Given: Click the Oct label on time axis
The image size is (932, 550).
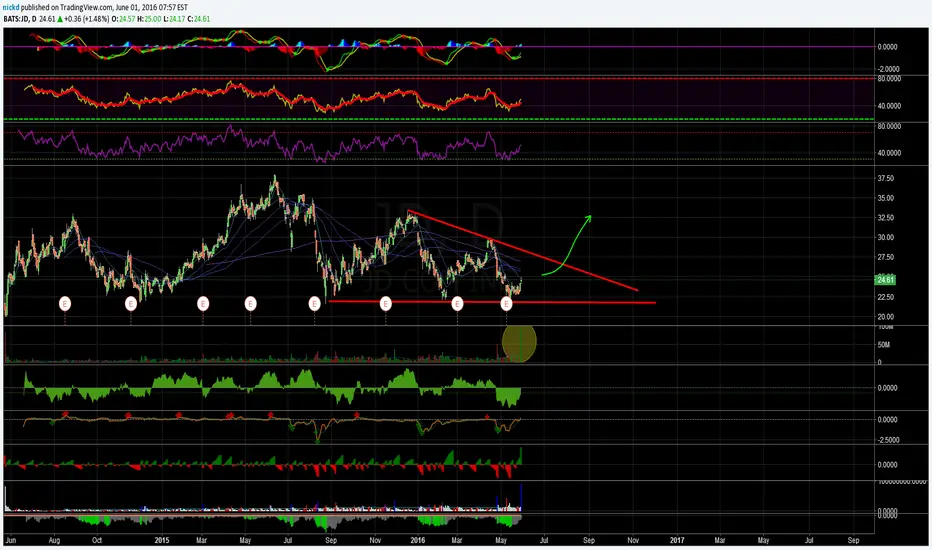Looking at the screenshot, I should pyautogui.click(x=97, y=540).
